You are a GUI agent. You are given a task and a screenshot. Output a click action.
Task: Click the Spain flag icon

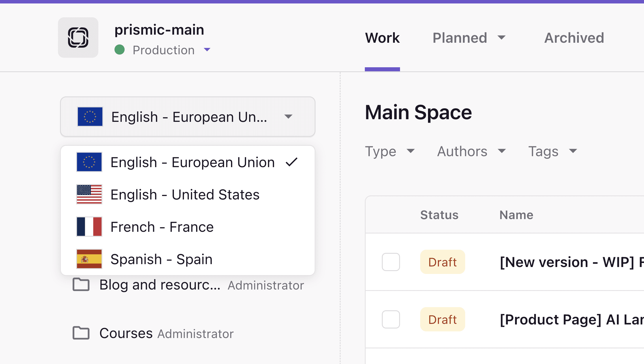89,259
